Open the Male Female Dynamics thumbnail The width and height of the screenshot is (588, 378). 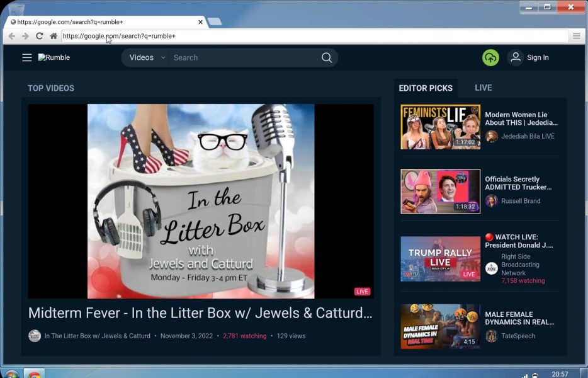coord(440,326)
